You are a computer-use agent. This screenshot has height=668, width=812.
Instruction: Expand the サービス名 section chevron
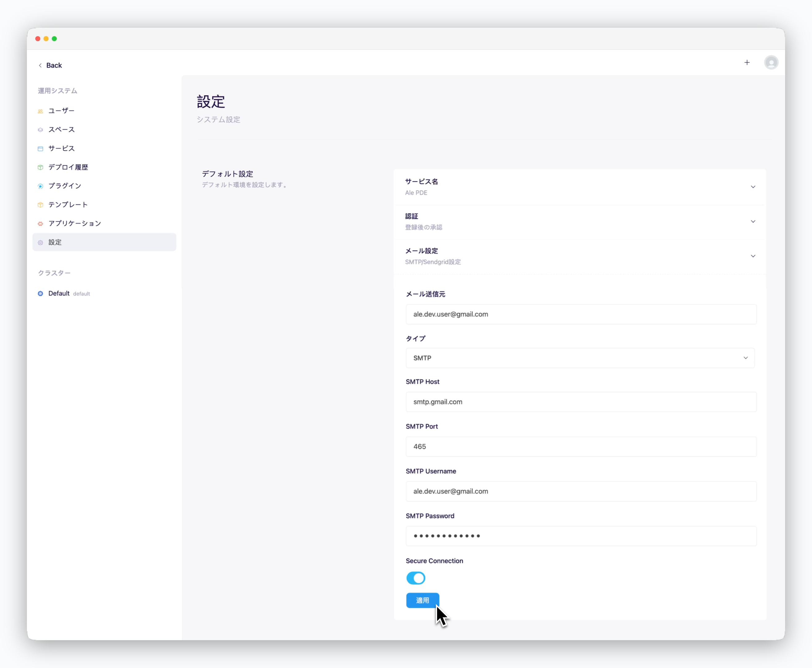[x=753, y=187]
